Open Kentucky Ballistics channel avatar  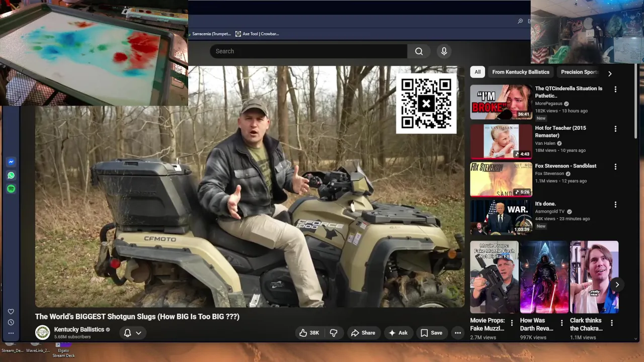pos(42,332)
